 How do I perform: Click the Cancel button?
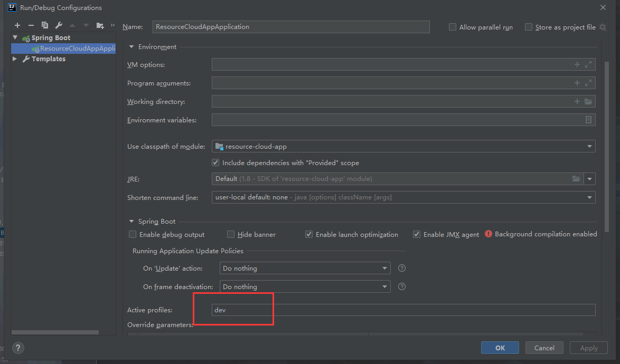pyautogui.click(x=544, y=348)
